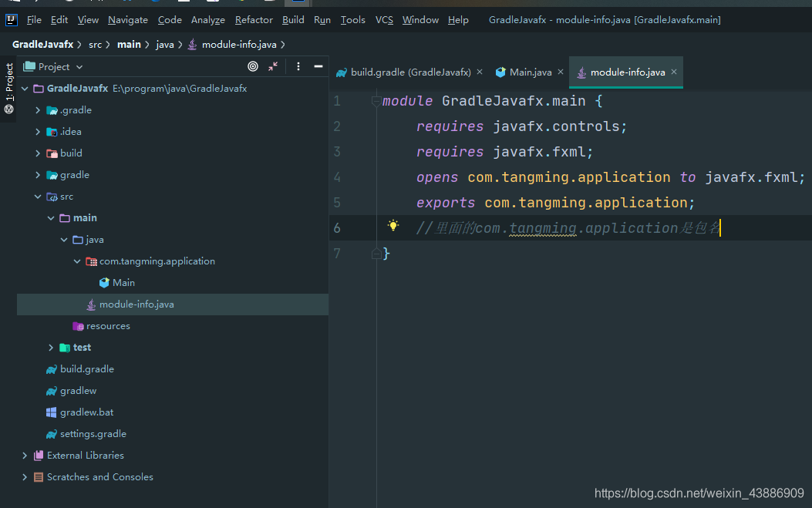Screen dimensions: 812x508
Task: Select build.gradle in project tree
Action: point(87,369)
